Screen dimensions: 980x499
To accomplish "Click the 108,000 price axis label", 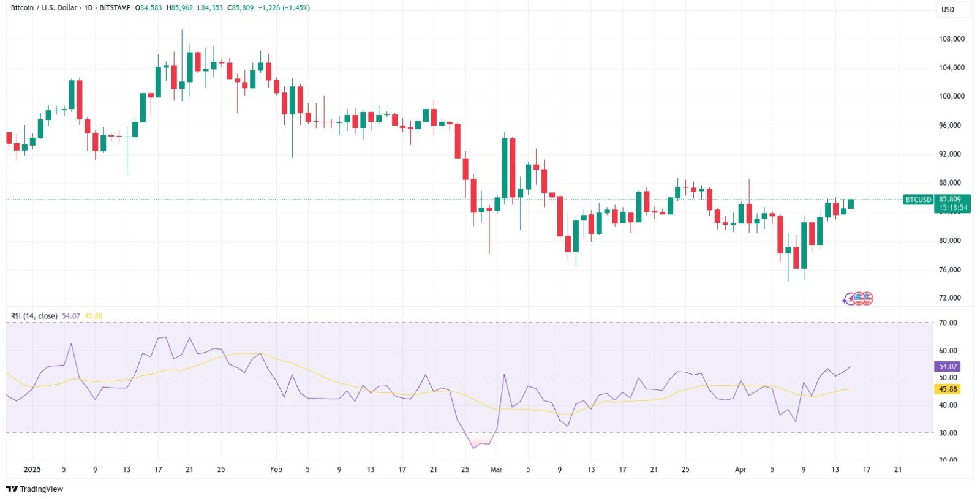I will pos(952,39).
